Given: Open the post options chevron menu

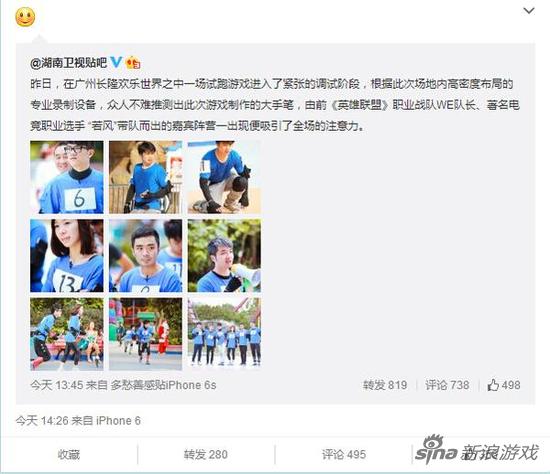Looking at the screenshot, I should click(x=529, y=11).
